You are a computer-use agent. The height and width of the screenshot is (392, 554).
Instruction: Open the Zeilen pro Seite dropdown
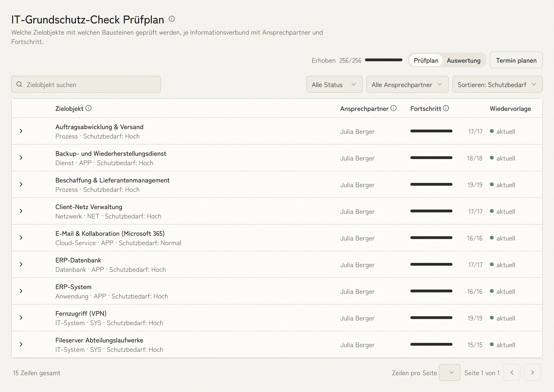pos(449,372)
